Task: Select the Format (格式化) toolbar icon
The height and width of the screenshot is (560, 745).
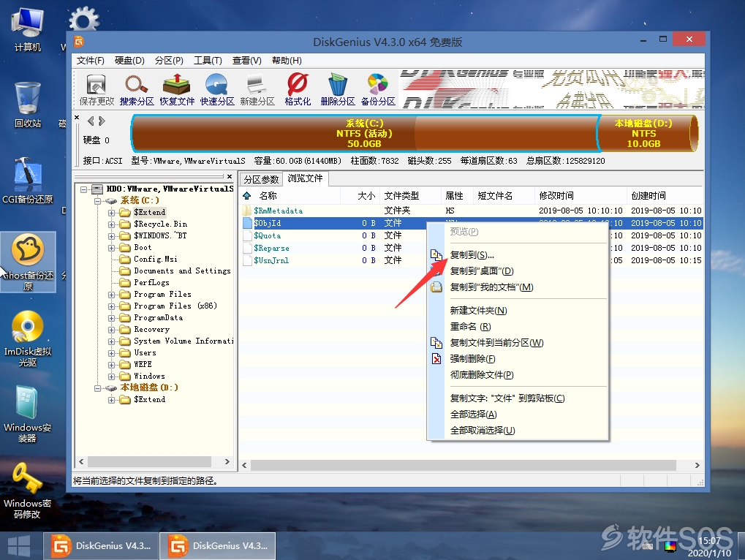Action: click(298, 89)
